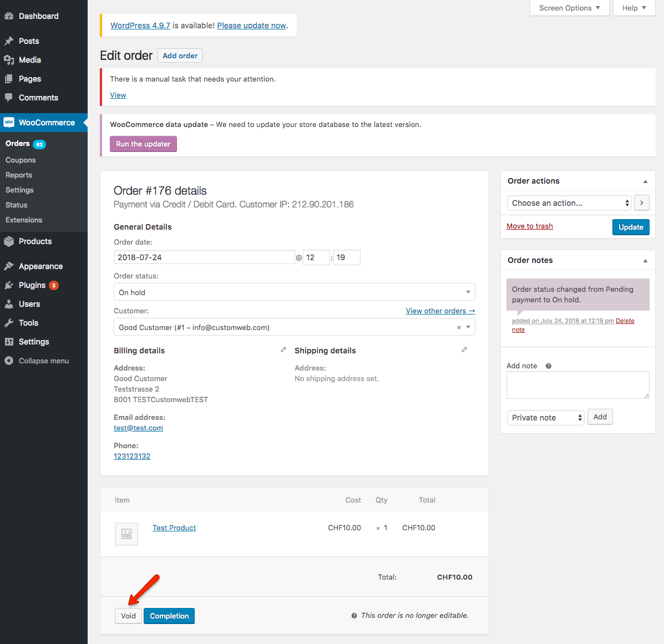Select the Comments speech bubble icon
Image resolution: width=664 pixels, height=644 pixels.
pos(9,98)
